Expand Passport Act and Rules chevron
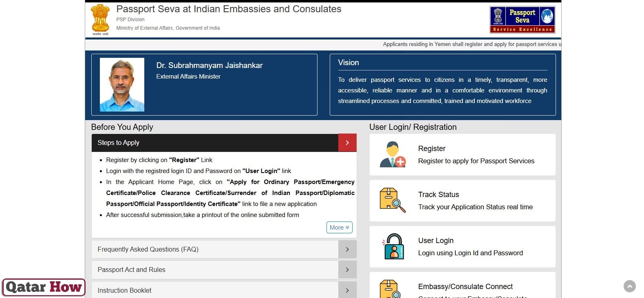Screen dimensions: 644x298 pos(347,270)
